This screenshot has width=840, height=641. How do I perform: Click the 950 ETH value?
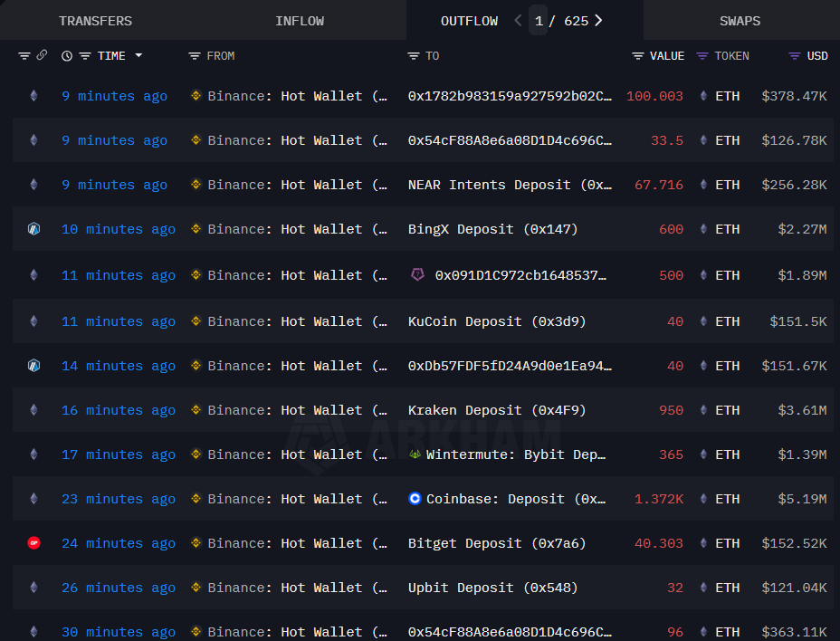coord(672,410)
